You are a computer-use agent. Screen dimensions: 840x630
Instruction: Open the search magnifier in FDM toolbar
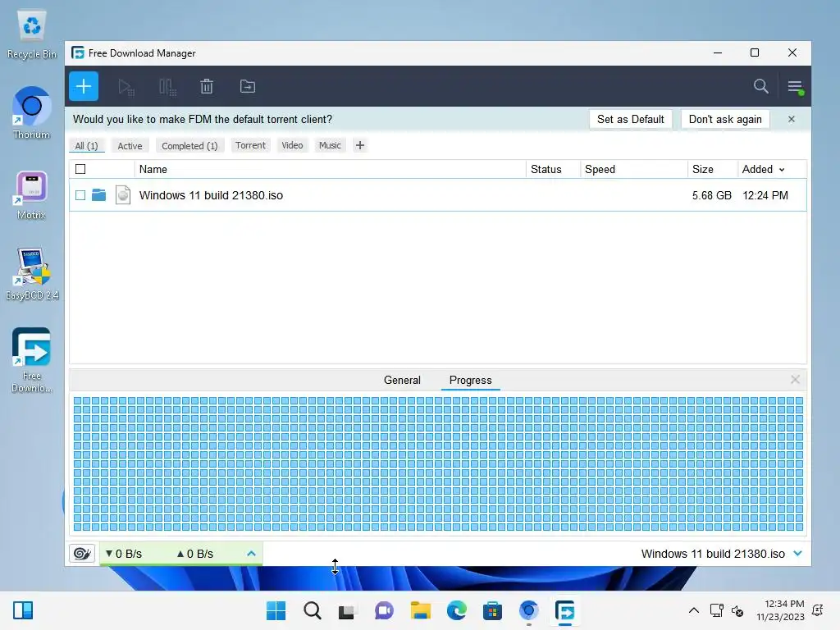760,86
